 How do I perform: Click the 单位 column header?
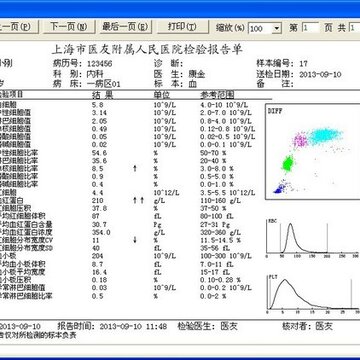click(162, 95)
